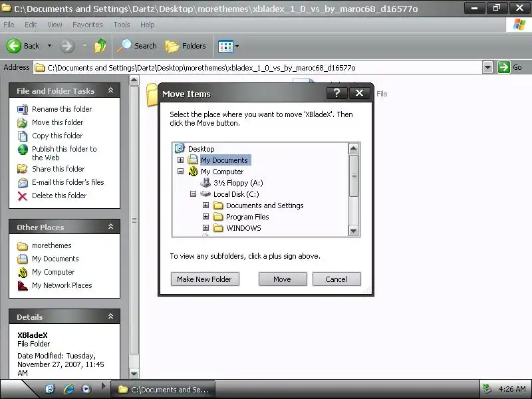Image resolution: width=532 pixels, height=399 pixels.
Task: Close the Move Items dialog
Action: tap(359, 92)
